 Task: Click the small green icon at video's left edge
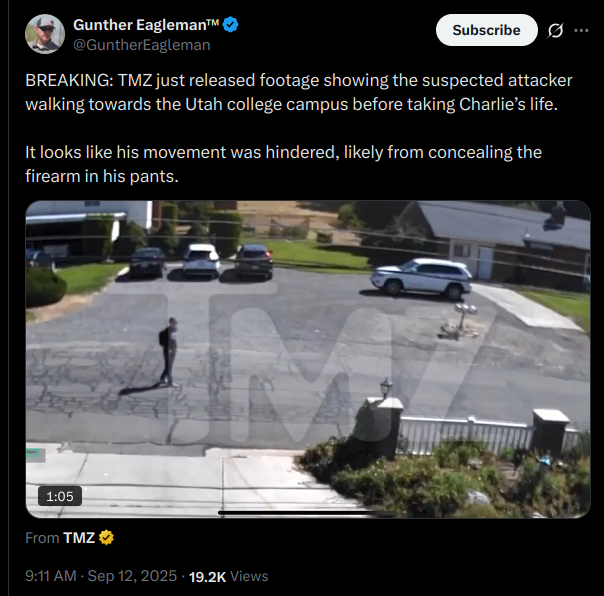pyautogui.click(x=35, y=454)
